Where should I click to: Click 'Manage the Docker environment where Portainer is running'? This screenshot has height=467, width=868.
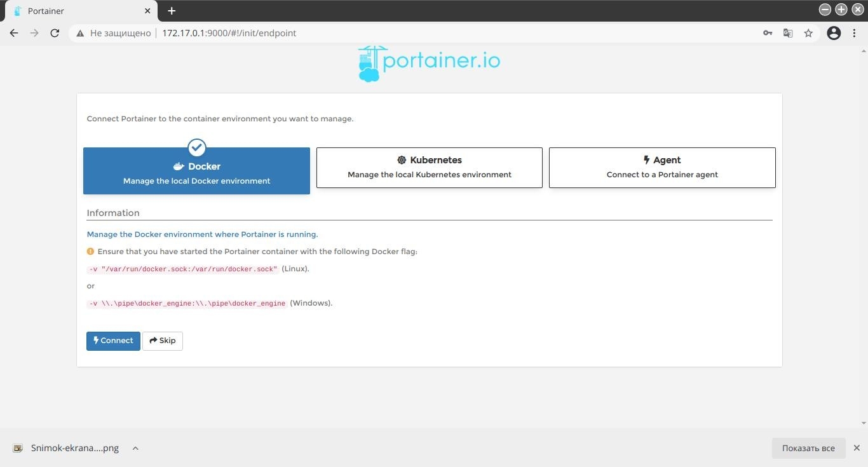pos(202,234)
